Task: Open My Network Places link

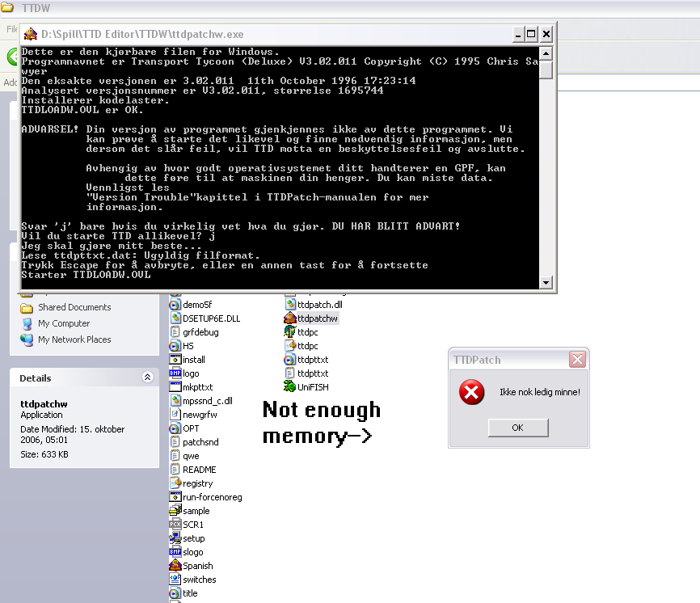Action: [65, 339]
